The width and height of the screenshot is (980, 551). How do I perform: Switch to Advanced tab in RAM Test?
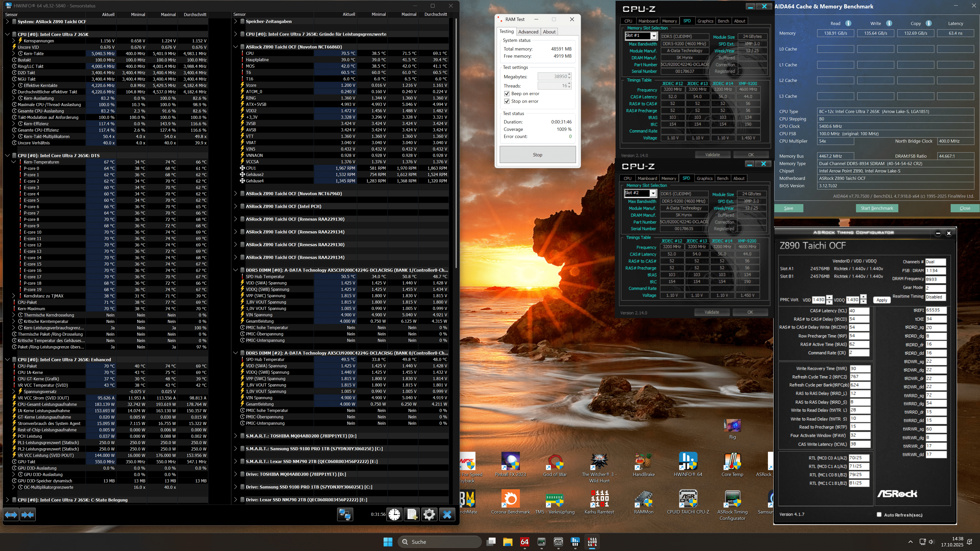528,32
